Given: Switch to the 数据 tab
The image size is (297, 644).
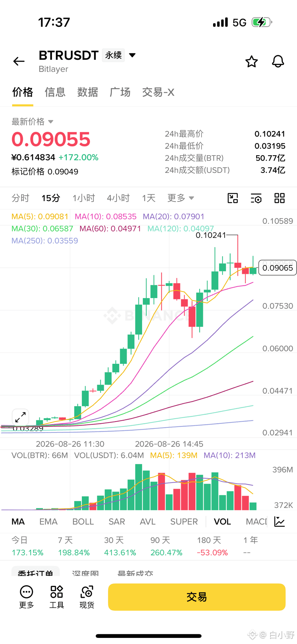Looking at the screenshot, I should (x=88, y=92).
